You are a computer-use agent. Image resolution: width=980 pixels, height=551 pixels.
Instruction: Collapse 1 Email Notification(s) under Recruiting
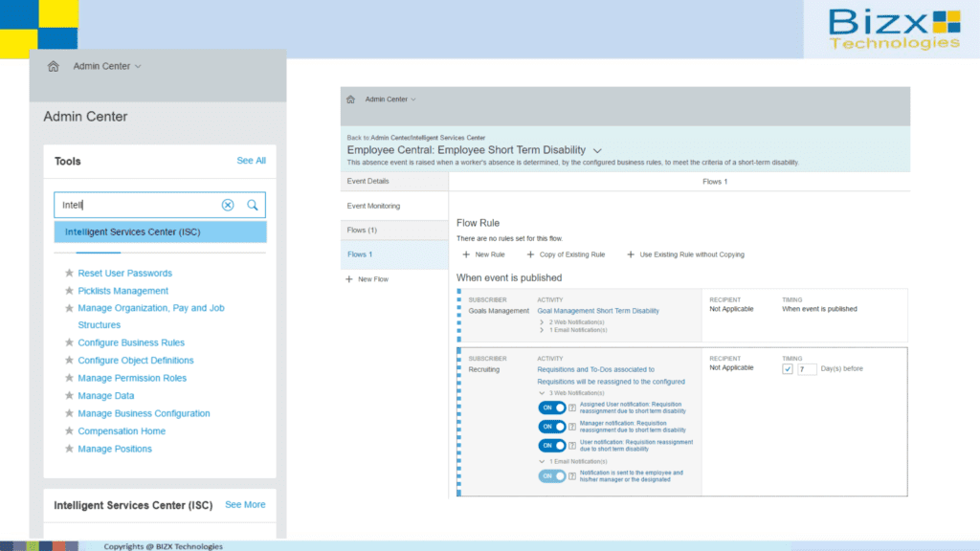(x=542, y=462)
